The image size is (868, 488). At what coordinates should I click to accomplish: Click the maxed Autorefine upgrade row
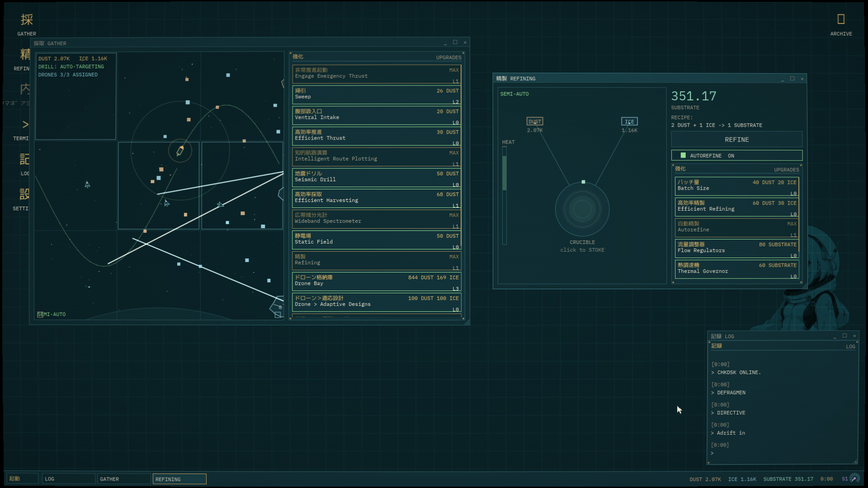click(x=737, y=229)
